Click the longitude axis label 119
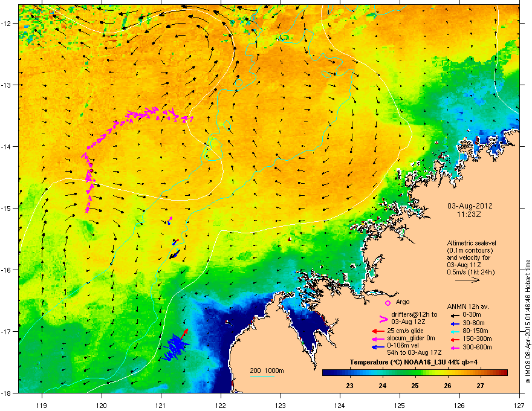This screenshot has width=532, height=411. click(42, 405)
